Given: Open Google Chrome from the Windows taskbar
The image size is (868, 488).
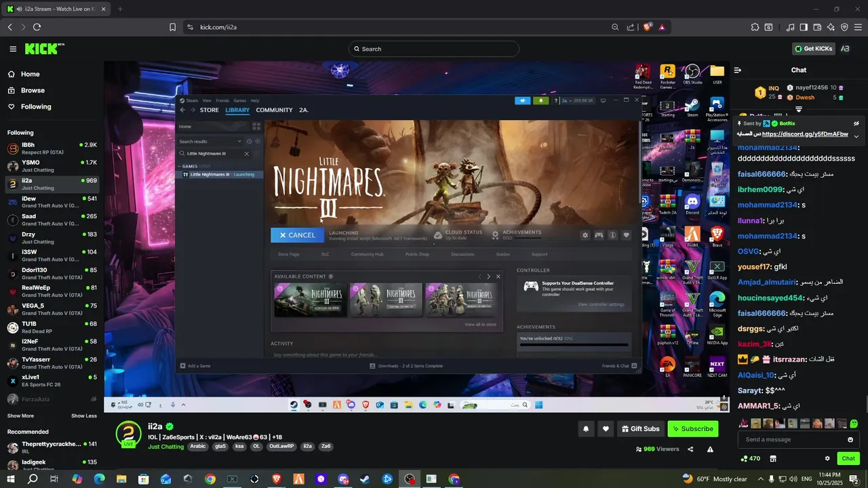Looking at the screenshot, I should pos(210,479).
